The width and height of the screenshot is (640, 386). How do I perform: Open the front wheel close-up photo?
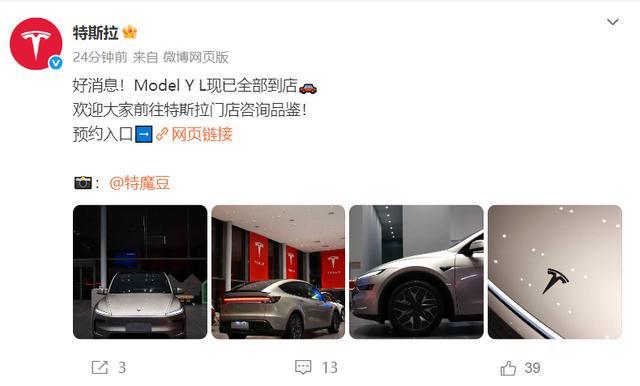416,272
